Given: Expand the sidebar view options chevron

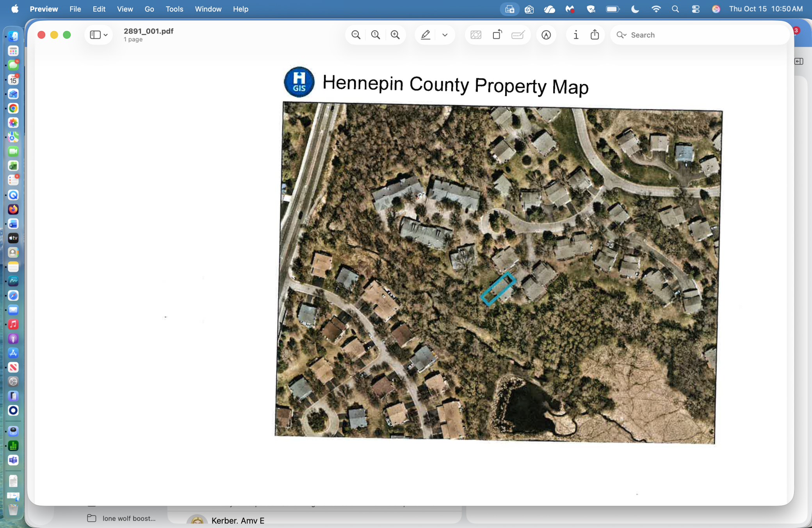Looking at the screenshot, I should pos(106,35).
